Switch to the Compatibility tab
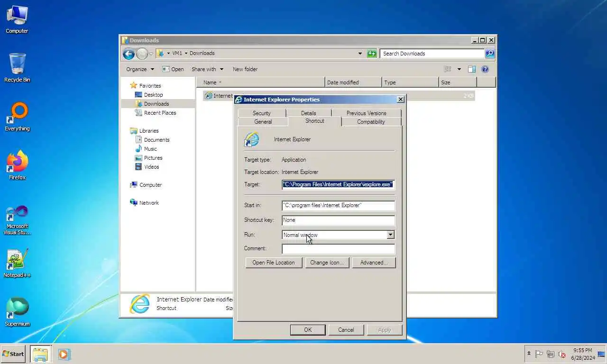607x364 pixels. (371, 122)
